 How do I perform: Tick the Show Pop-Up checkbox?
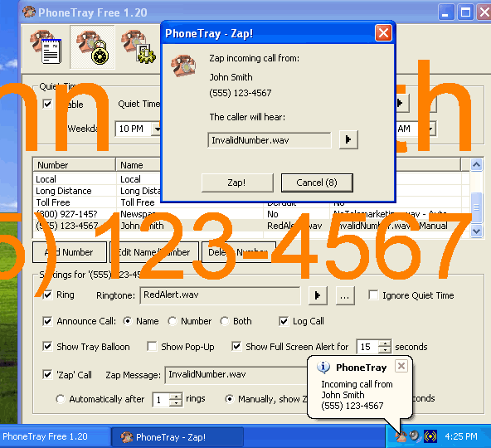[x=152, y=347]
